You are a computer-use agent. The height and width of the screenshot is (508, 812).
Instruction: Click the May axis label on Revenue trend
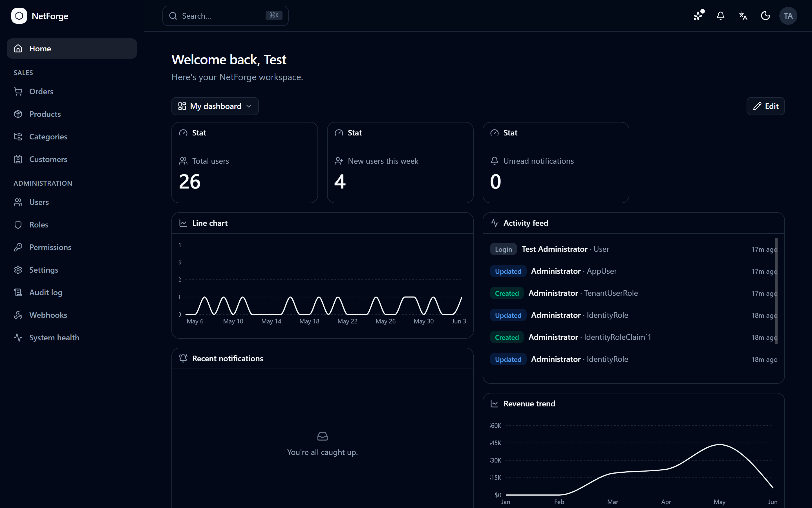click(x=720, y=502)
